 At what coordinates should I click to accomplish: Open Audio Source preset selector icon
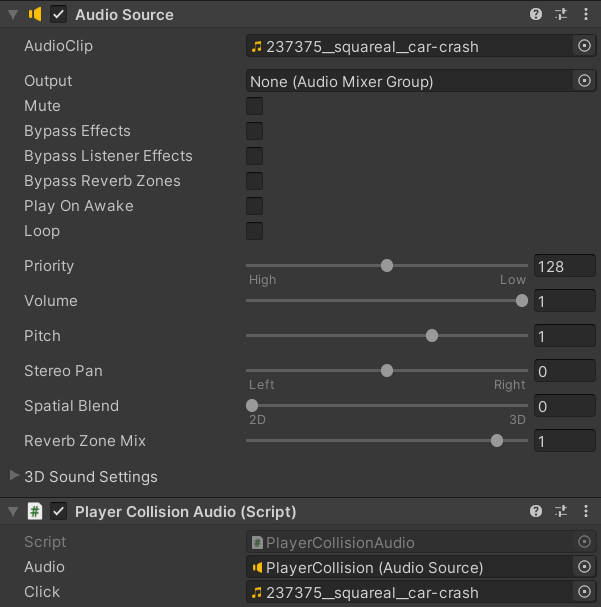[x=561, y=14]
